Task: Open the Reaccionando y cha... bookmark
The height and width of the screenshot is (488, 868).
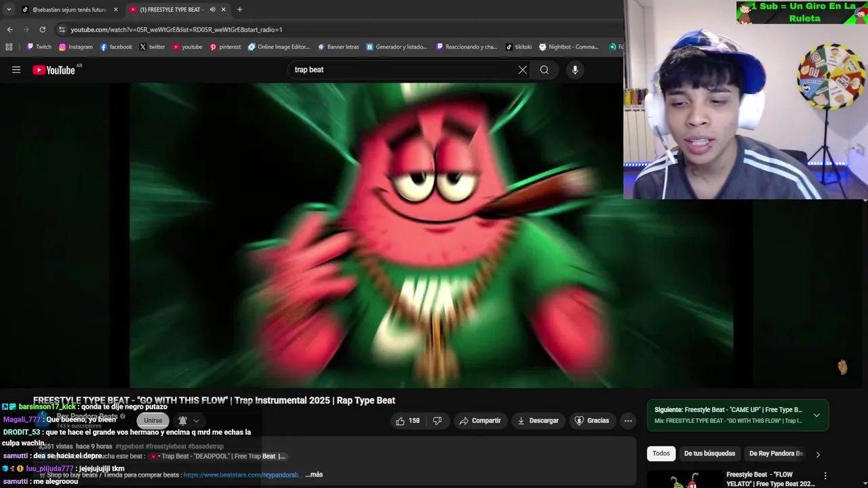Action: coord(467,47)
